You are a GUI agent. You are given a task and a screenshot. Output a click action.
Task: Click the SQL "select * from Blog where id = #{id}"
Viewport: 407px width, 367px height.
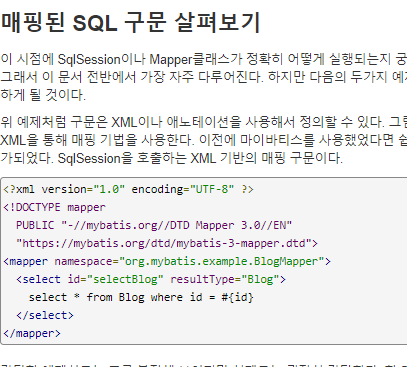pyautogui.click(x=141, y=297)
